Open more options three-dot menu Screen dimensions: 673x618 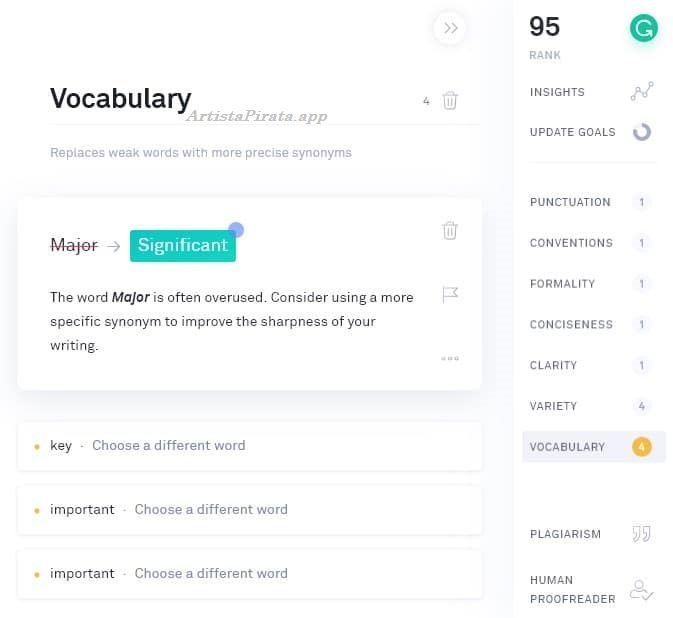point(450,358)
